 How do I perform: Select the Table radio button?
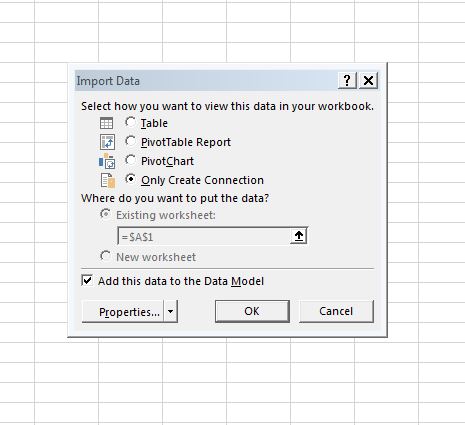tap(130, 122)
